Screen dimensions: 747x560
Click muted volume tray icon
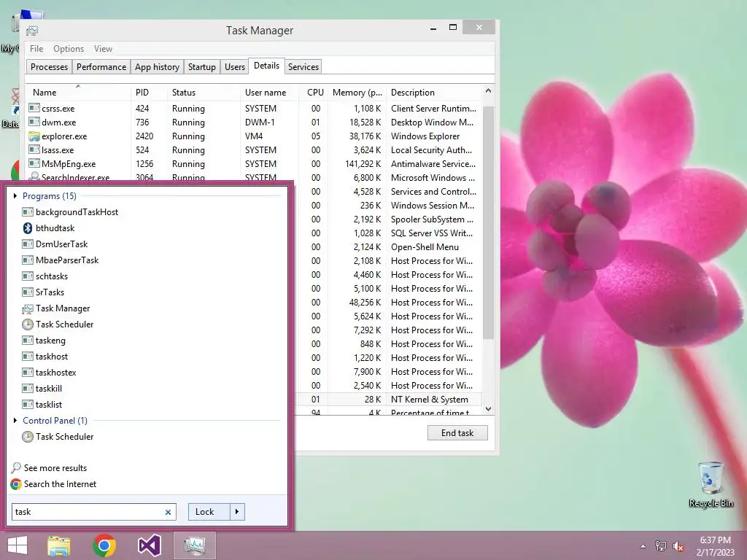[678, 546]
